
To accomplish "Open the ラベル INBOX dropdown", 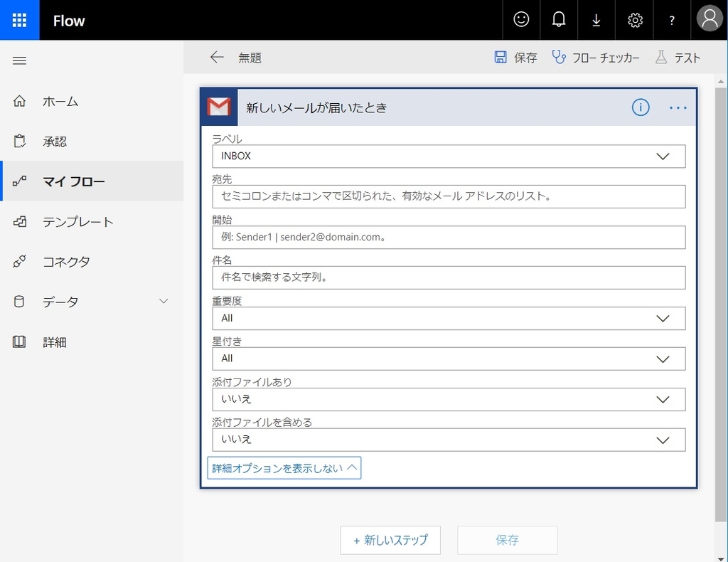I will [x=449, y=156].
